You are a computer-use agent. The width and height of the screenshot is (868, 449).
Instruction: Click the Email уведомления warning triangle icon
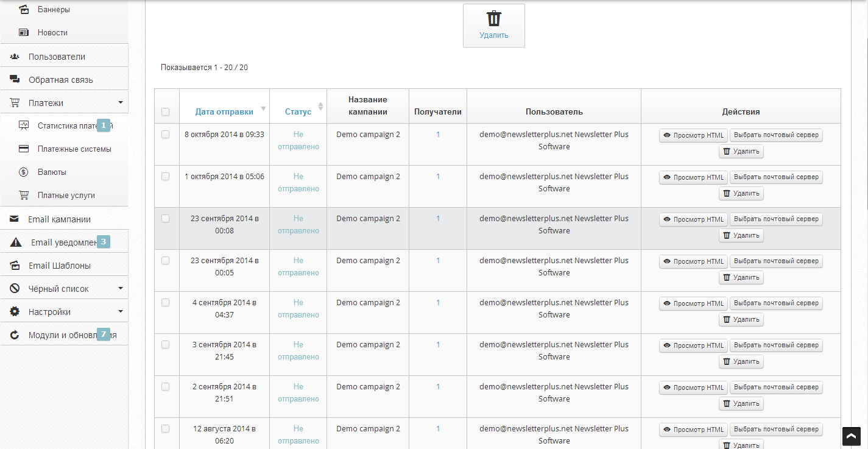(x=16, y=242)
